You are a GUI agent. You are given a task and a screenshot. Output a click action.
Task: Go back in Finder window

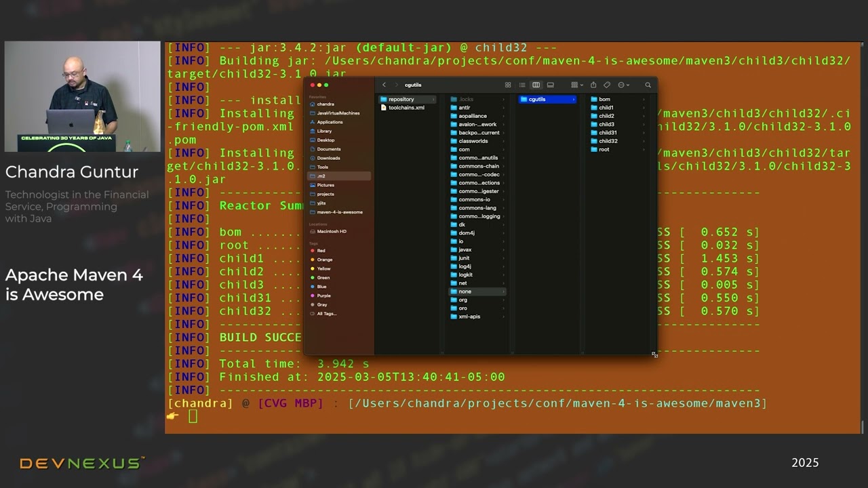point(384,85)
